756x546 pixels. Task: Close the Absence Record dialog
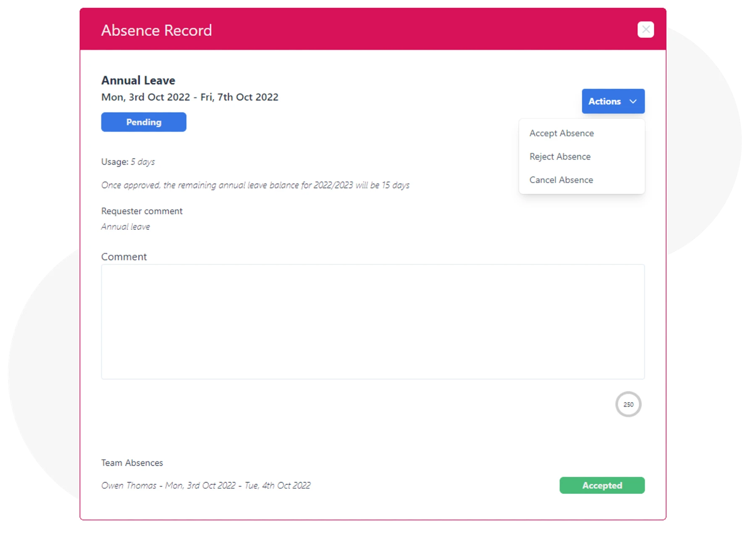(x=646, y=29)
